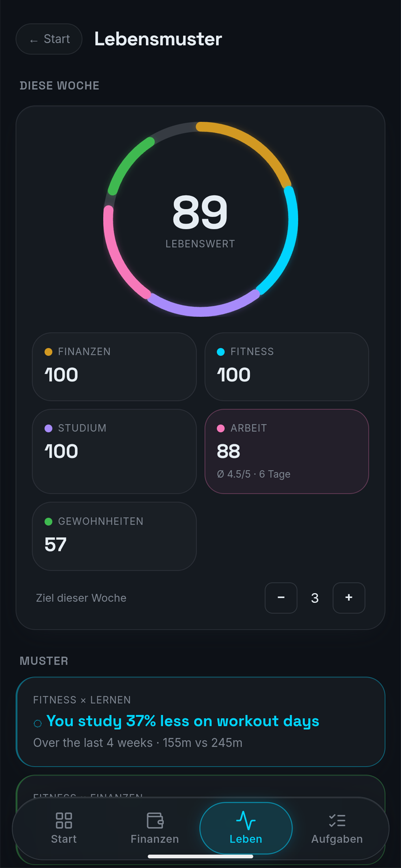
Task: Open the Studium score card
Action: pyautogui.click(x=114, y=451)
